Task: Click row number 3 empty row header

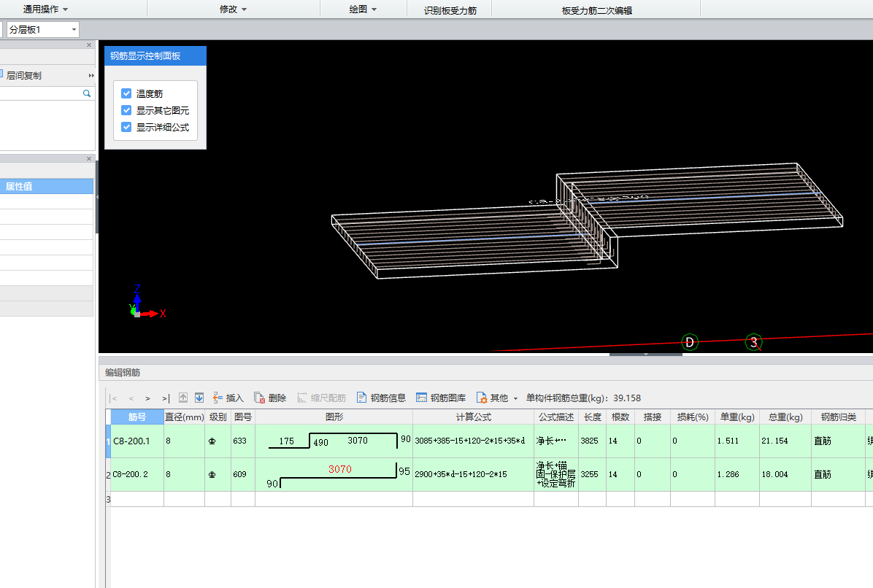Action: tap(108, 500)
